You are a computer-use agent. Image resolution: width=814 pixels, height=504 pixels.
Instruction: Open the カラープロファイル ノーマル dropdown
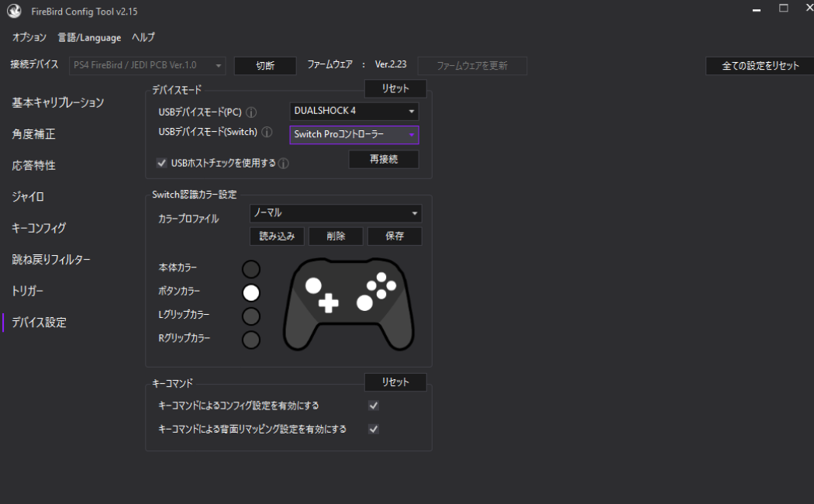point(336,212)
